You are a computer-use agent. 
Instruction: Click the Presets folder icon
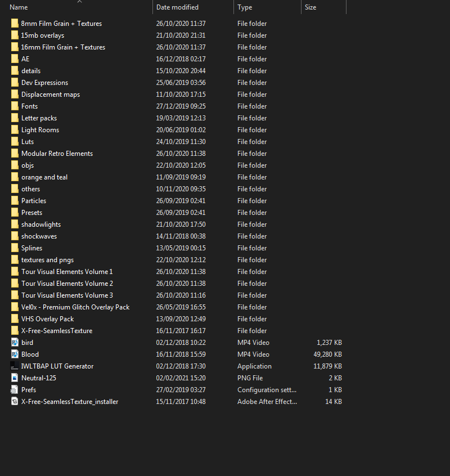(x=15, y=213)
